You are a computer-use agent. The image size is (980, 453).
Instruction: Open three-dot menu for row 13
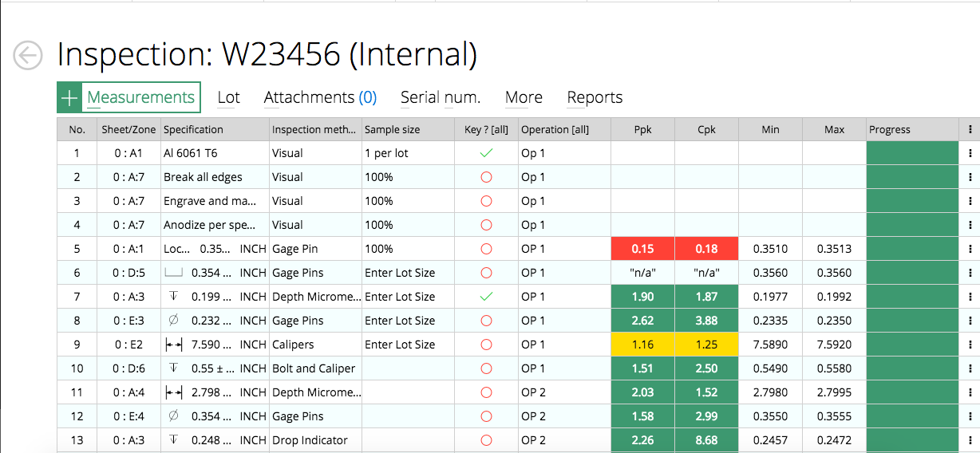tap(970, 440)
